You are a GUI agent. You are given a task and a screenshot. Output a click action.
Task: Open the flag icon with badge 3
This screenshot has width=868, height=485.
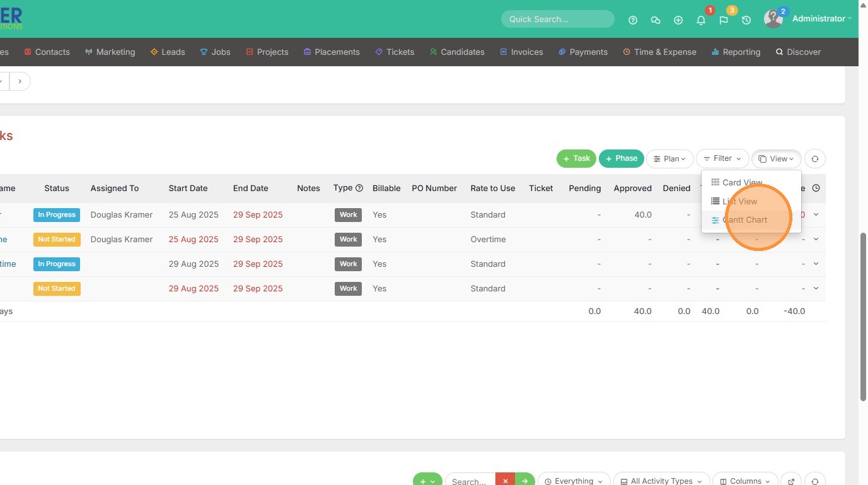[x=724, y=20]
